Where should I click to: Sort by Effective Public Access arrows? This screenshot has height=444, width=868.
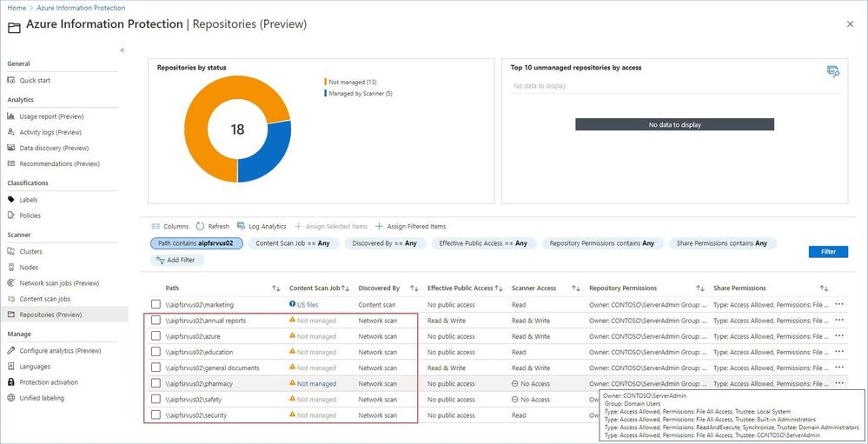coord(498,288)
